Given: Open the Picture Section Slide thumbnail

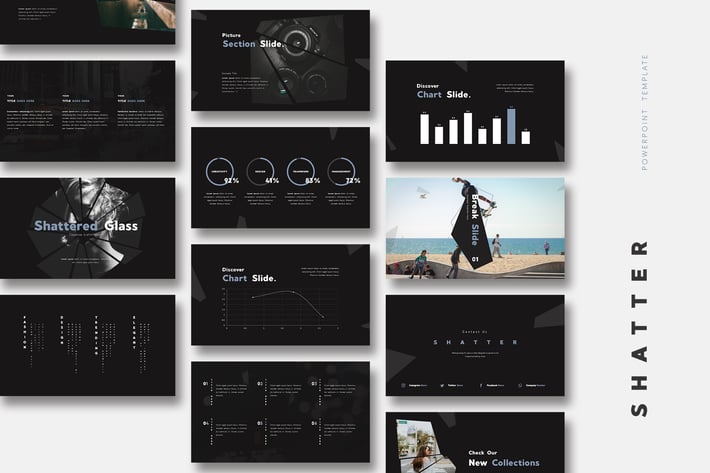Looking at the screenshot, I should (280, 60).
